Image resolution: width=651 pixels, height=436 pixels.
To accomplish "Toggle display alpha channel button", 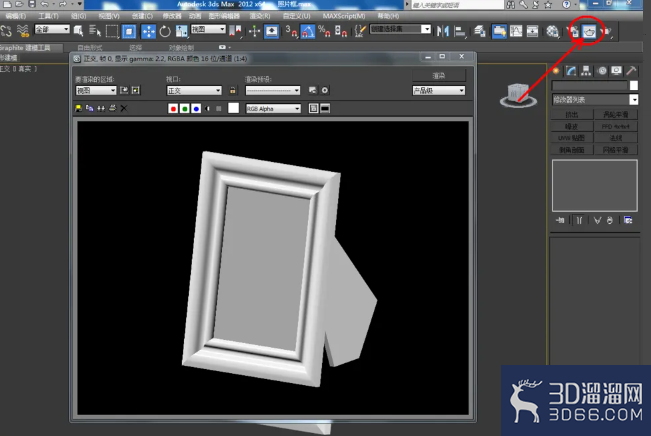I will [x=208, y=108].
